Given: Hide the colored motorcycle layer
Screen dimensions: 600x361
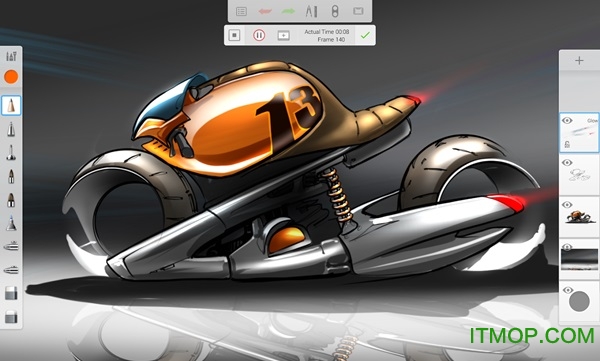Looking at the screenshot, I should [567, 205].
